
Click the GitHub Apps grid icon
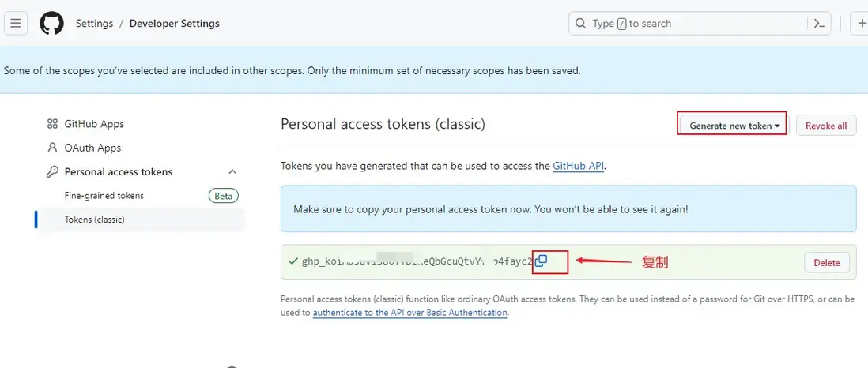pos(52,124)
